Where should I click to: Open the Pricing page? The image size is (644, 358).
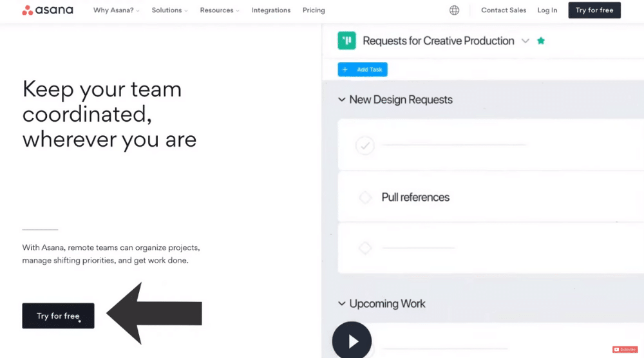[x=314, y=10]
